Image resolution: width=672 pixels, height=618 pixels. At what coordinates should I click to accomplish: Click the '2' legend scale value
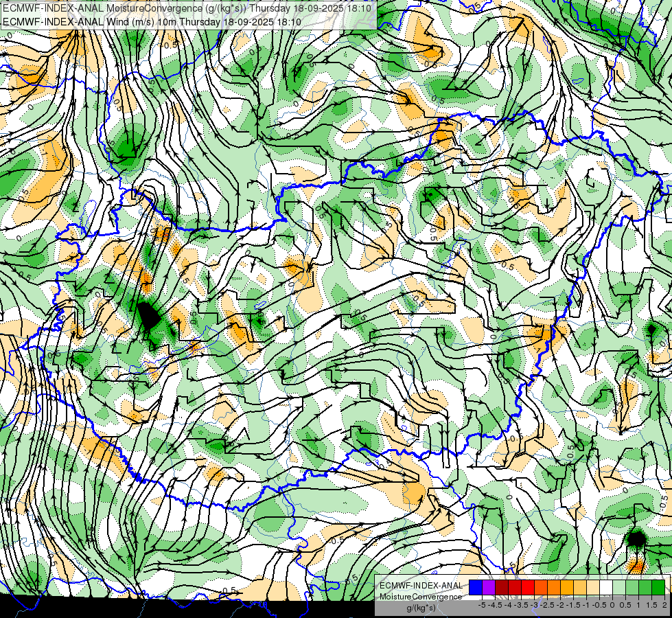click(664, 605)
